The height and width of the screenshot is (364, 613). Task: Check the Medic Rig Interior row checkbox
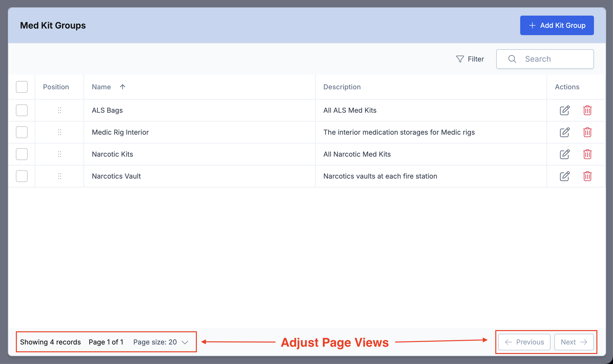click(21, 132)
